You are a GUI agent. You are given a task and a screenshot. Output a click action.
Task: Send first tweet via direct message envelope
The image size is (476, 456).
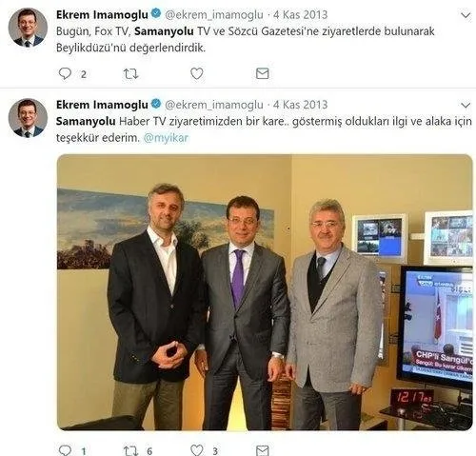point(263,73)
